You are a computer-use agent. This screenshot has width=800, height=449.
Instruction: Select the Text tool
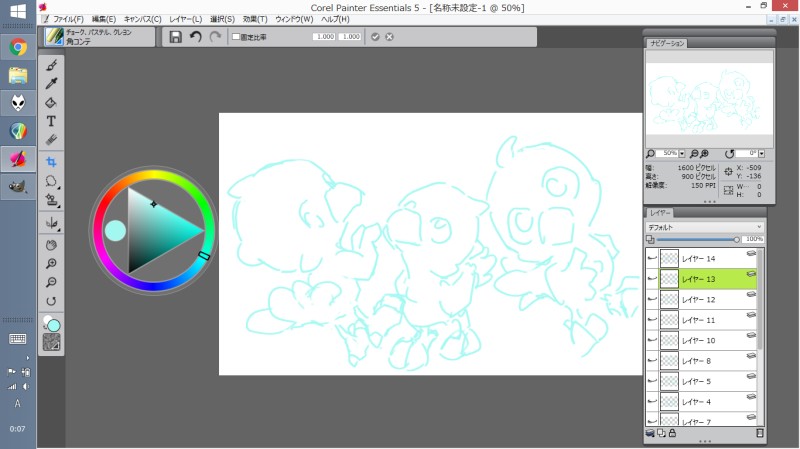[x=51, y=121]
